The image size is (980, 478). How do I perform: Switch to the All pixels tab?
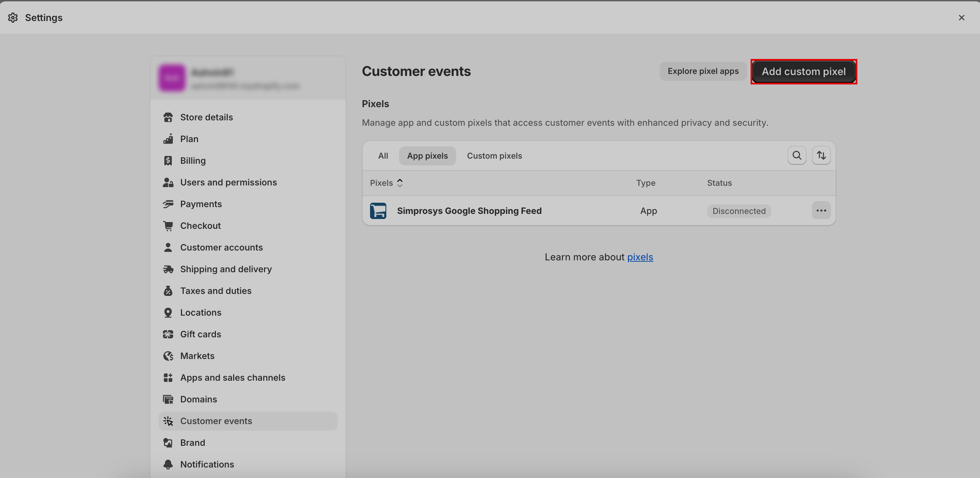click(x=383, y=156)
